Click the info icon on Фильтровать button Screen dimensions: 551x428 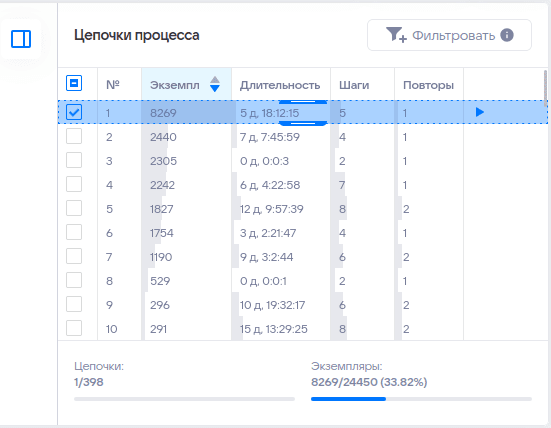coord(507,35)
